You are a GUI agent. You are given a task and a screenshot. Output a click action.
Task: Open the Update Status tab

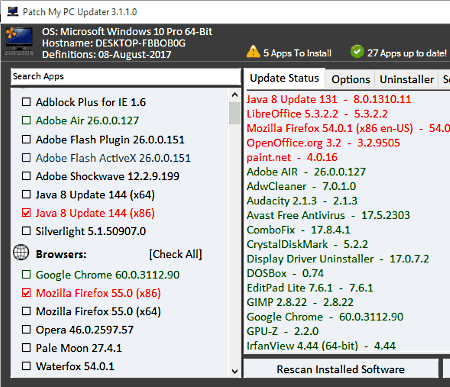[x=284, y=78]
